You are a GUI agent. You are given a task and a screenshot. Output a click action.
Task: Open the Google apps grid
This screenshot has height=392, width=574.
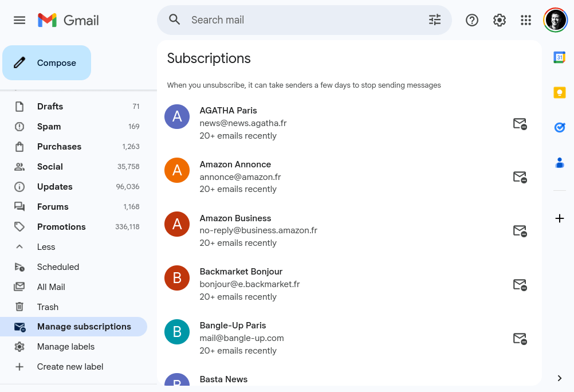click(526, 20)
